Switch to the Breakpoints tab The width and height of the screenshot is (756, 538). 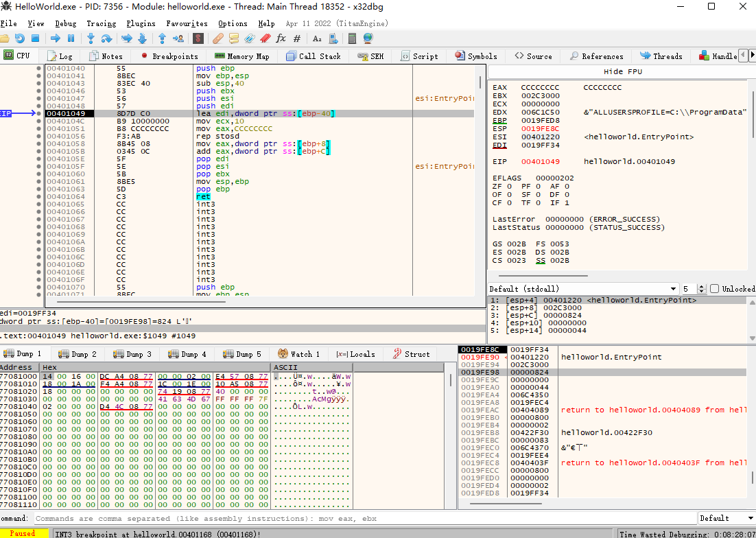click(x=169, y=56)
